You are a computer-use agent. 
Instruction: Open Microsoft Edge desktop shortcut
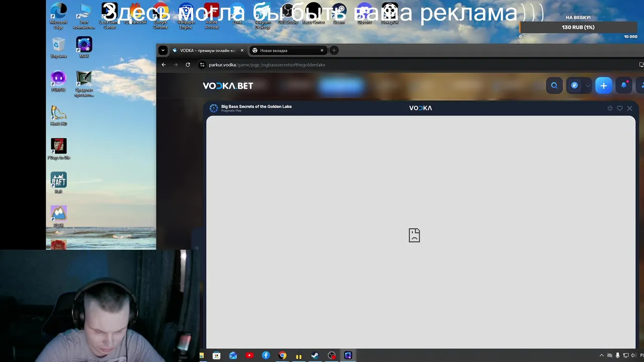(58, 16)
